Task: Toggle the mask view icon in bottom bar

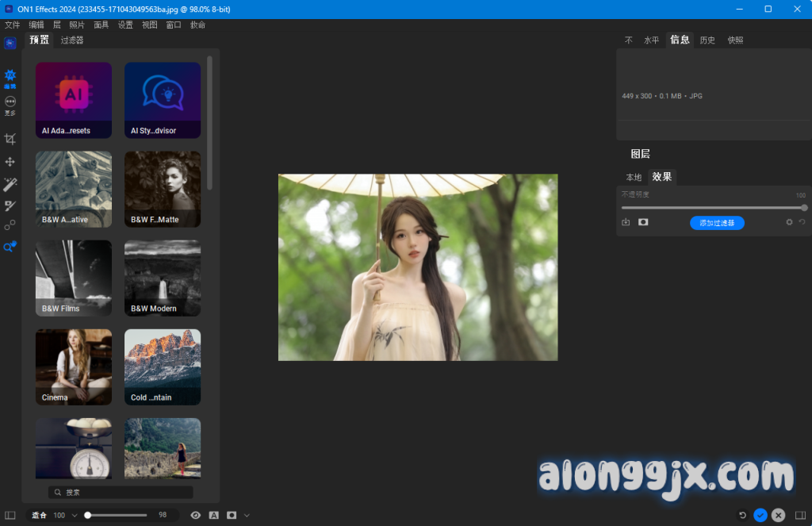Action: pyautogui.click(x=232, y=515)
